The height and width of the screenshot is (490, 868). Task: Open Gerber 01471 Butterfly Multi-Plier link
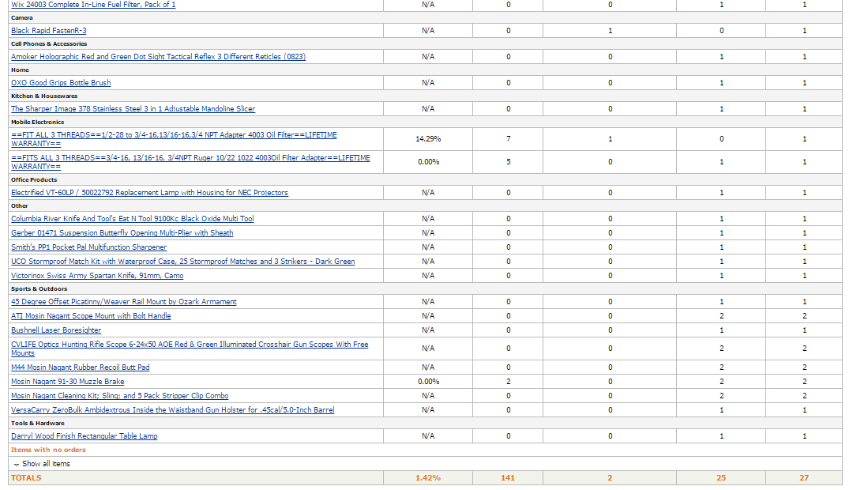122,233
